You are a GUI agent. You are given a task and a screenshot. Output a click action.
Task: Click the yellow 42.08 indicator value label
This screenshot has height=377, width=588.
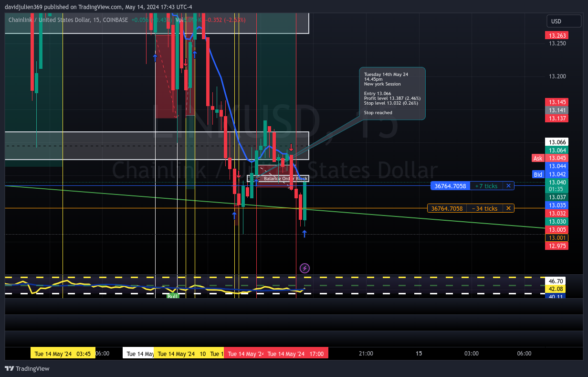pos(556,289)
